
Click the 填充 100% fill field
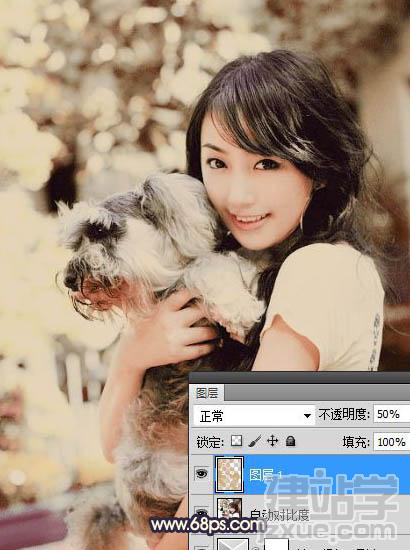[391, 442]
